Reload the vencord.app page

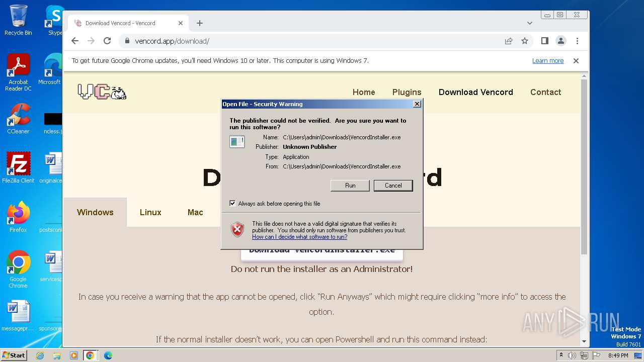107,41
